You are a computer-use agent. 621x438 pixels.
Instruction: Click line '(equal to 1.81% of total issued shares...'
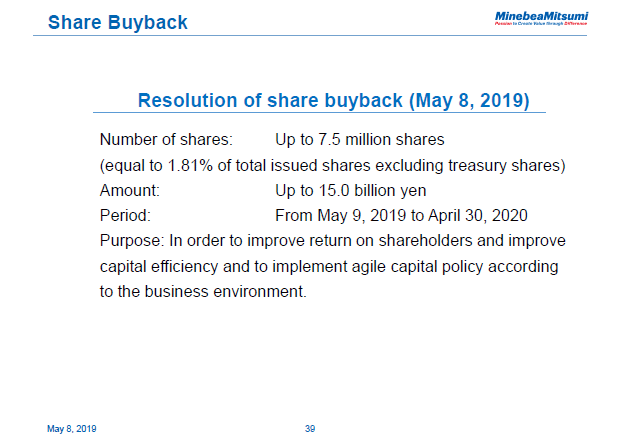click(333, 166)
